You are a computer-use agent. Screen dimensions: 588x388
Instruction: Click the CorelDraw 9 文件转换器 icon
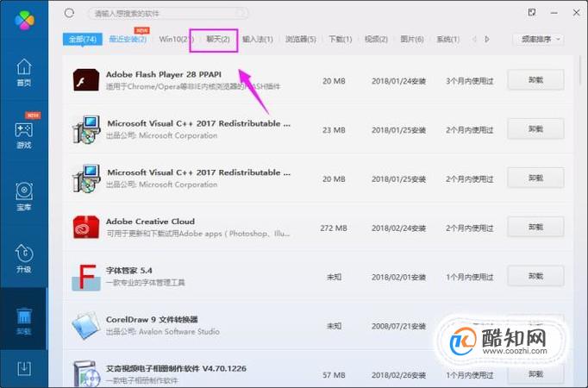[86, 326]
